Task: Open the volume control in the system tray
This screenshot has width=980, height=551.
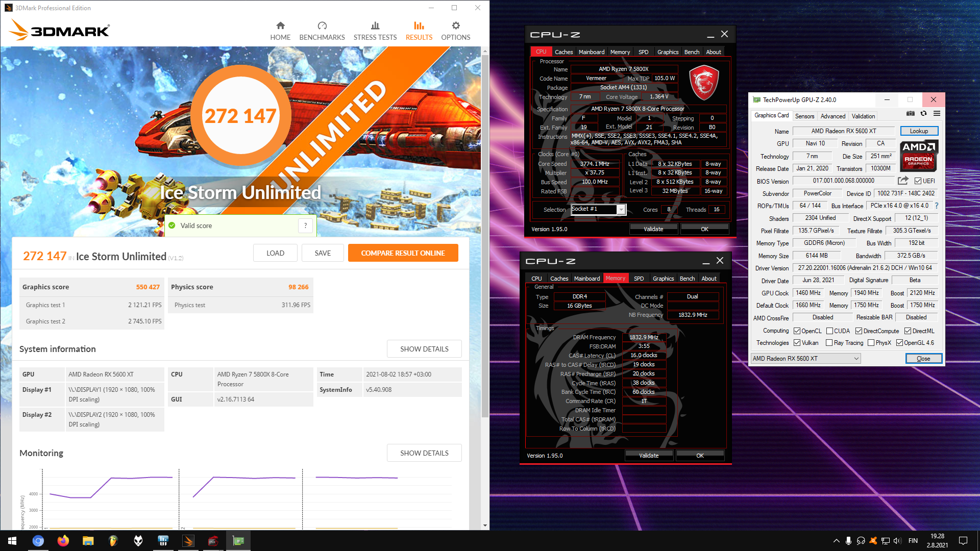Action: click(x=897, y=541)
